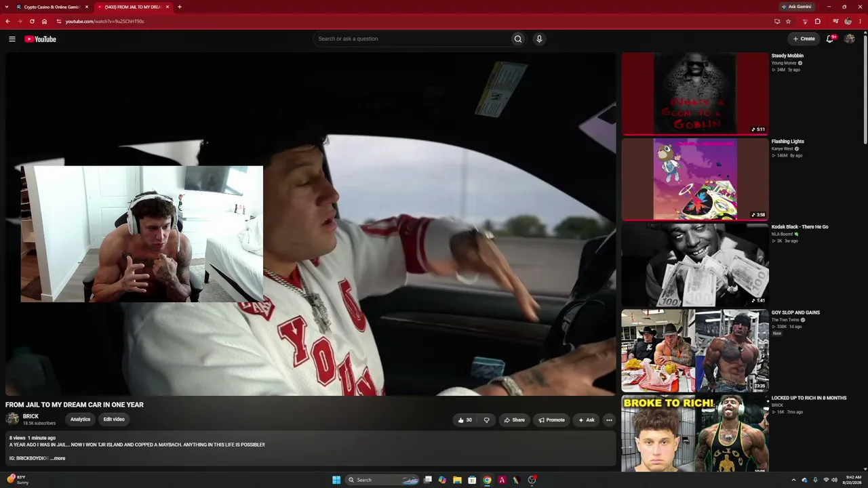Bookmark this page with the star
This screenshot has height=488, width=868.
[788, 21]
